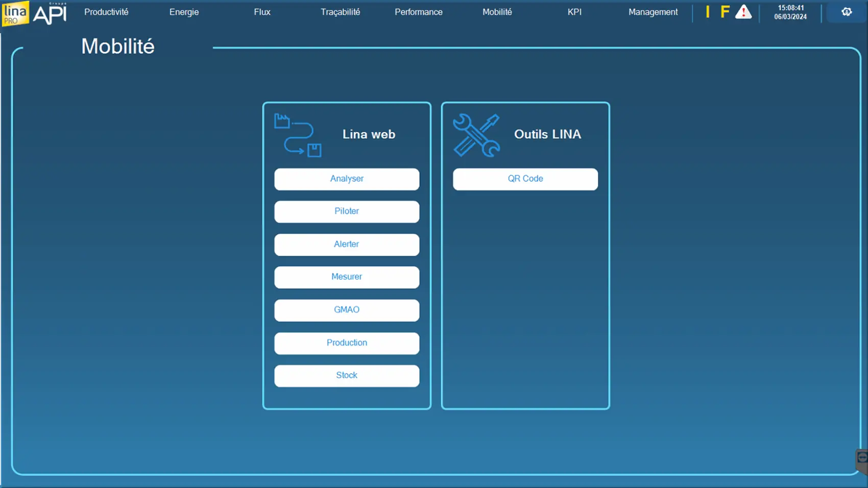Click the yellow I status indicator
The image size is (868, 488).
coord(708,12)
